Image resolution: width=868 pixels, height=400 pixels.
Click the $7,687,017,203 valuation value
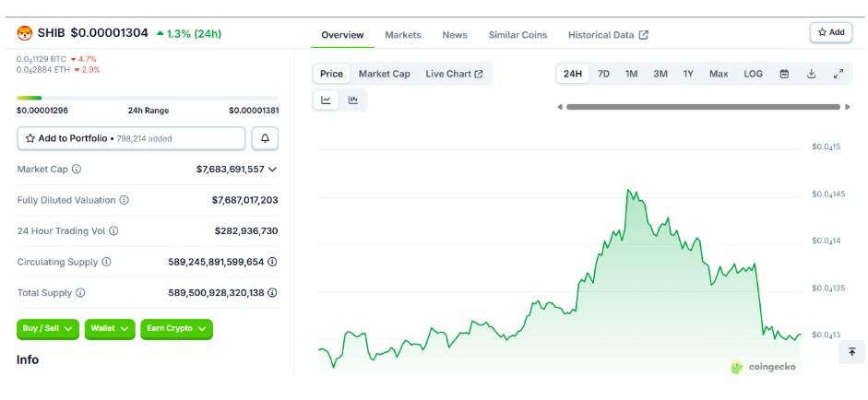point(245,200)
